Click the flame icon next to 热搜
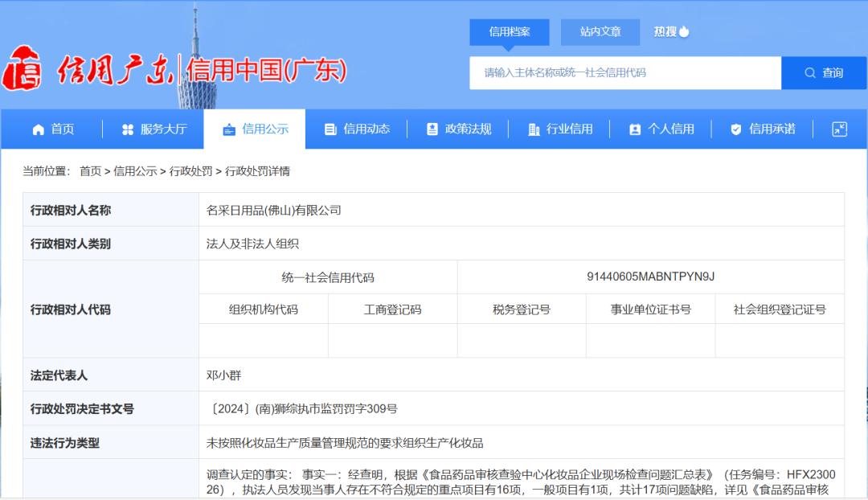This screenshot has height=500, width=868. [684, 31]
